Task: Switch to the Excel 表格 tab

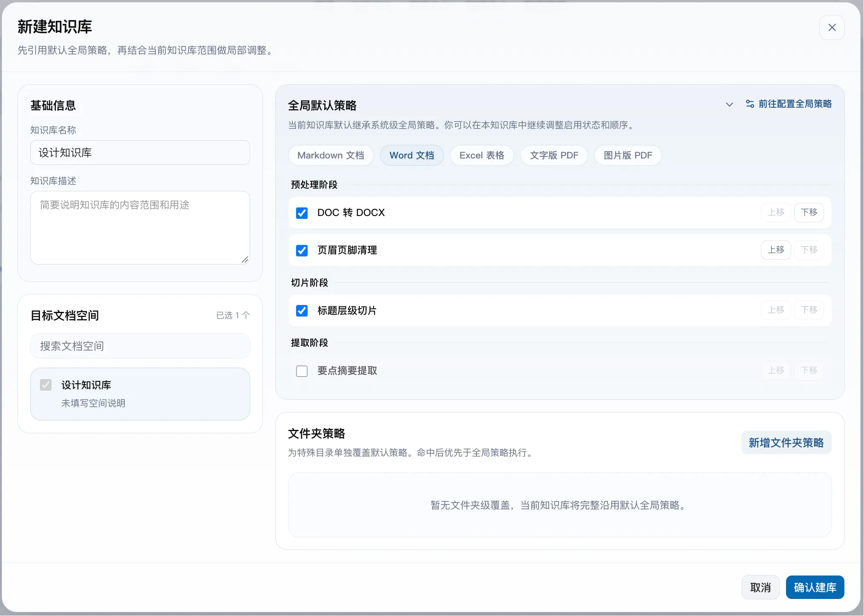Action: point(482,155)
